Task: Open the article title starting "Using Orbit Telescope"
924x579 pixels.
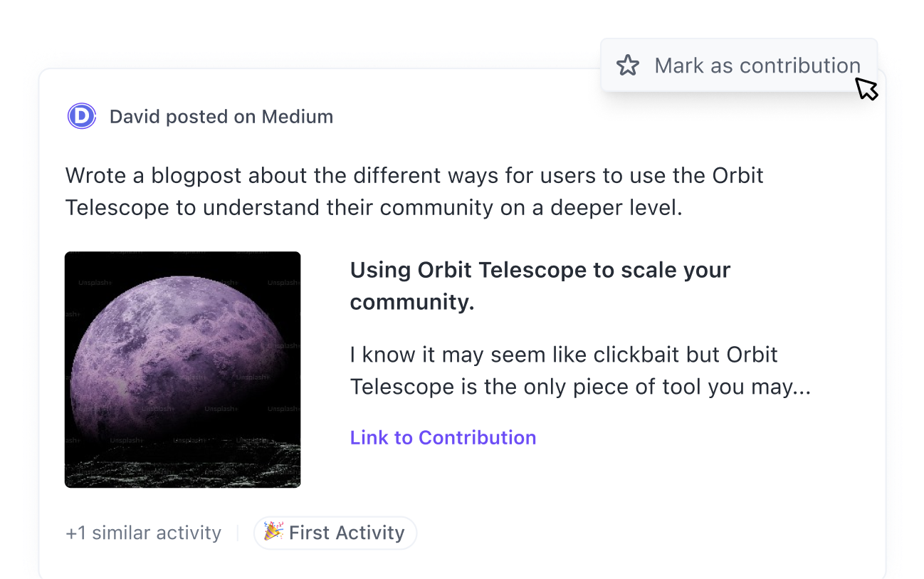Action: click(x=540, y=271)
